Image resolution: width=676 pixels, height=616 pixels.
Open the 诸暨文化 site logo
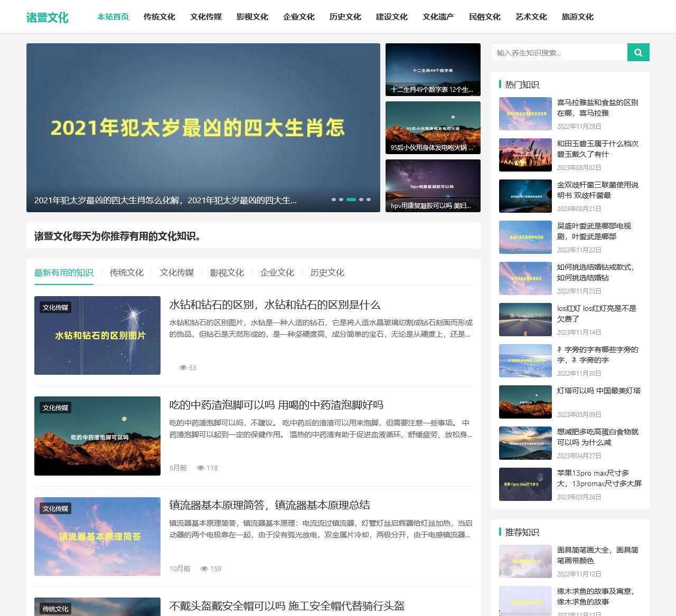point(48,17)
